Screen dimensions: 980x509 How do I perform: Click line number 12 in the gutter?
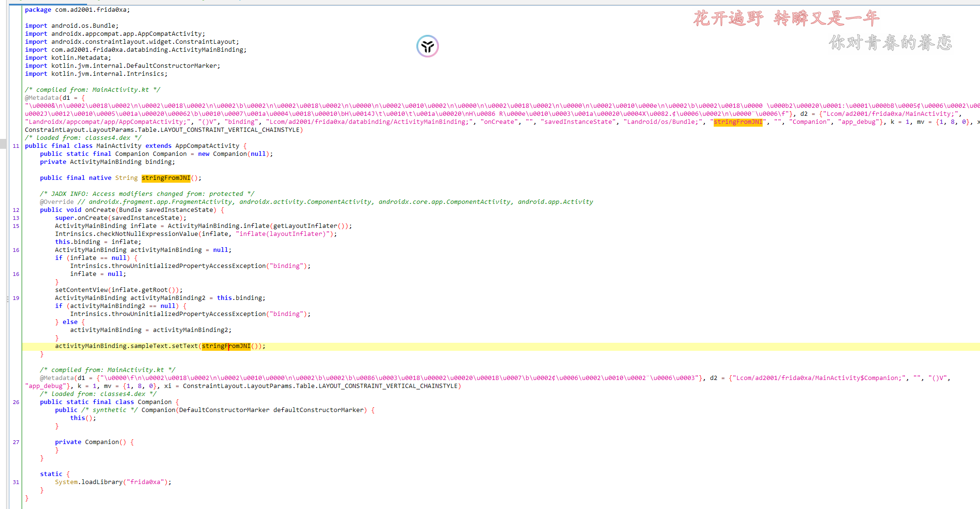point(16,210)
